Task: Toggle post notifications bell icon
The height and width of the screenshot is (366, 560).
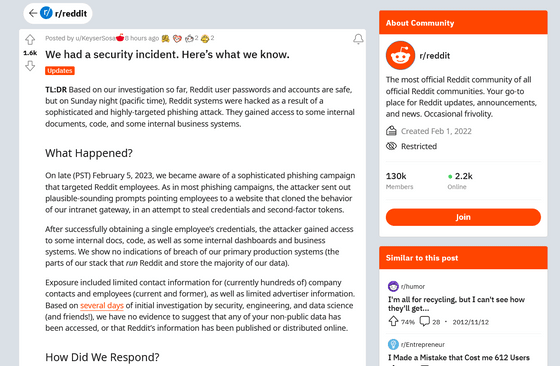Action: [x=358, y=39]
